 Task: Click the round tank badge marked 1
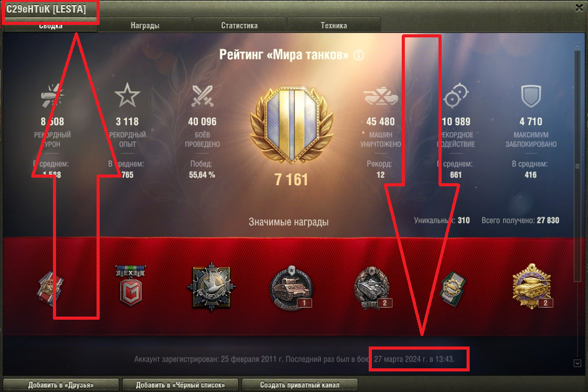291,288
